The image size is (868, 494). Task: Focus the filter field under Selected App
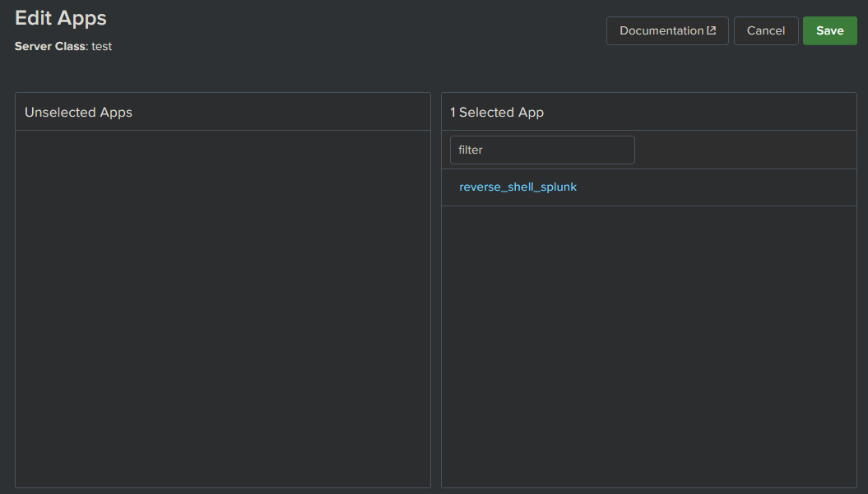tap(542, 150)
